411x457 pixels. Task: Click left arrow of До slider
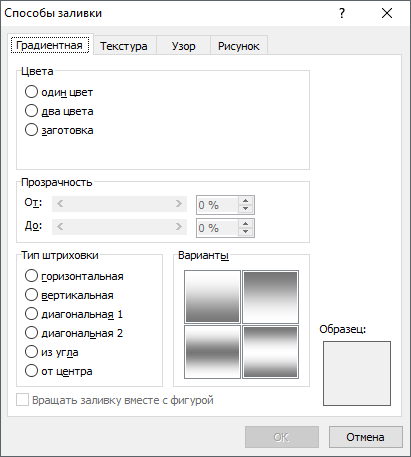click(x=60, y=227)
